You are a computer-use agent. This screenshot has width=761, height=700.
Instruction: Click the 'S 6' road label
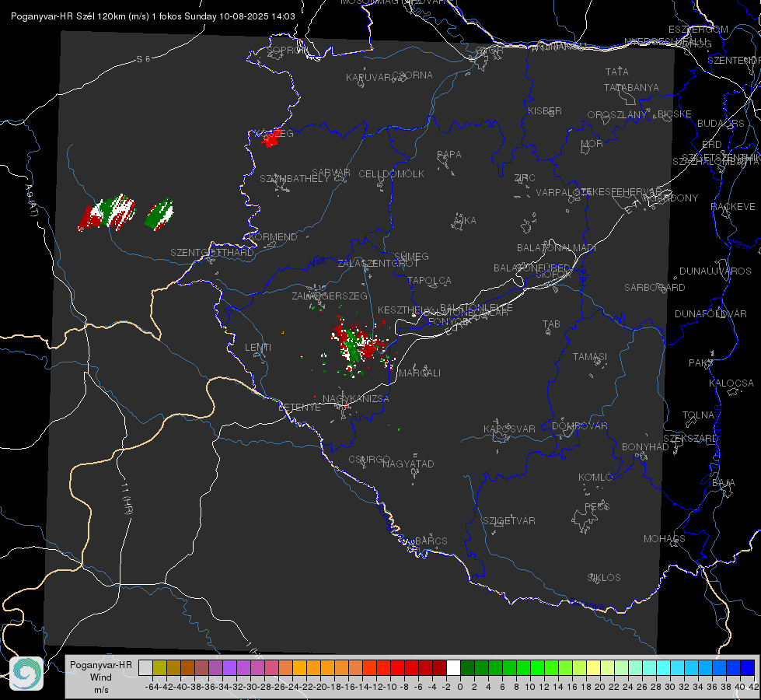pyautogui.click(x=143, y=59)
